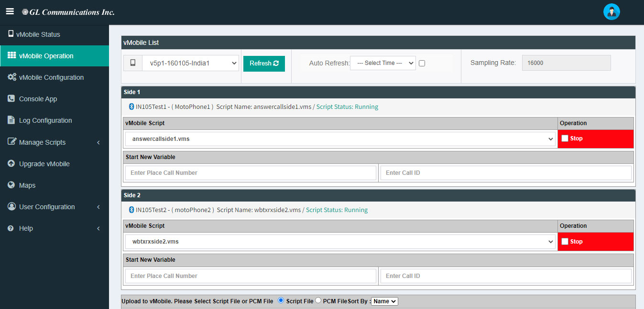Click the Upgrade vMobile arrow icon
644x309 pixels.
11,163
